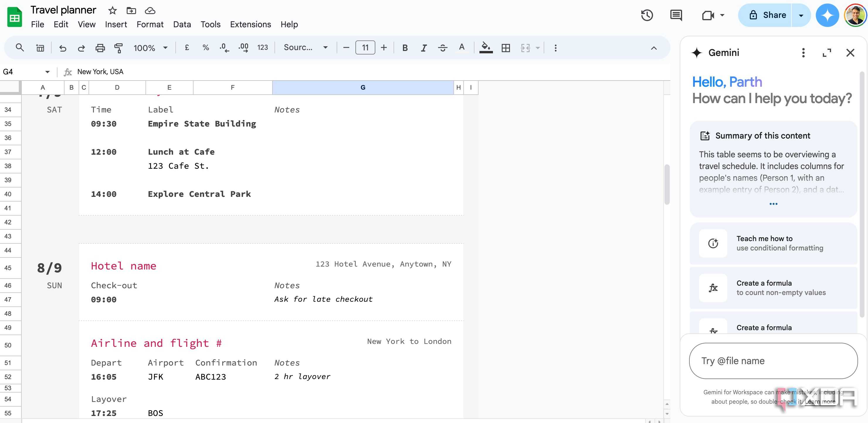
Task: Toggle bold formatting
Action: coord(405,48)
